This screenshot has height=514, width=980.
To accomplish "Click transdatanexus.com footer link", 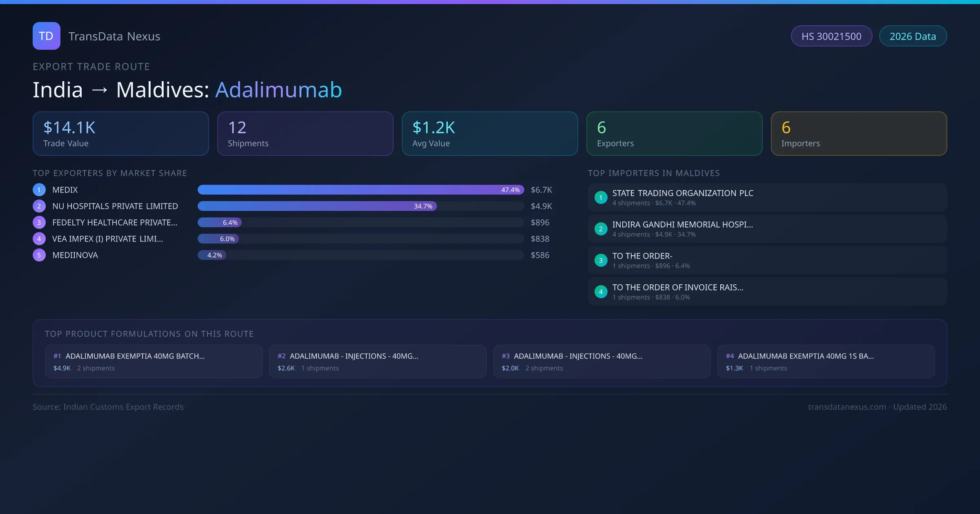I will tap(847, 407).
